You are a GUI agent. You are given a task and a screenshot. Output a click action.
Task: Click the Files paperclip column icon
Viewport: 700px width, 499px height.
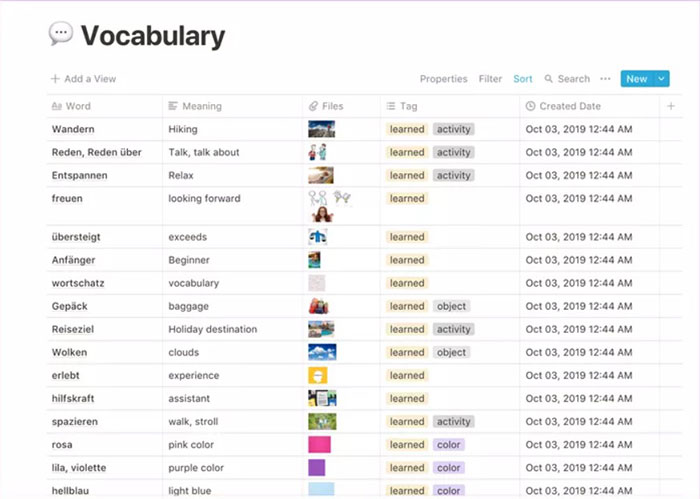(x=314, y=106)
